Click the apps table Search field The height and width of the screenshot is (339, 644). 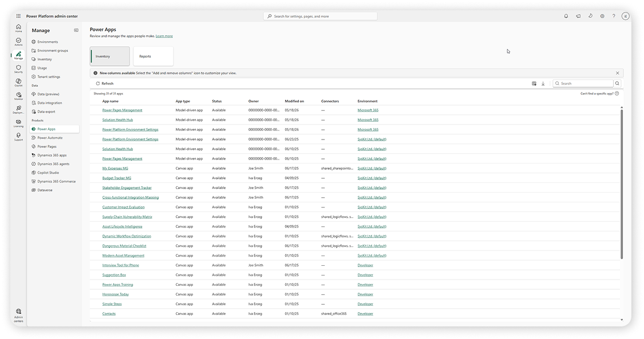coord(583,83)
